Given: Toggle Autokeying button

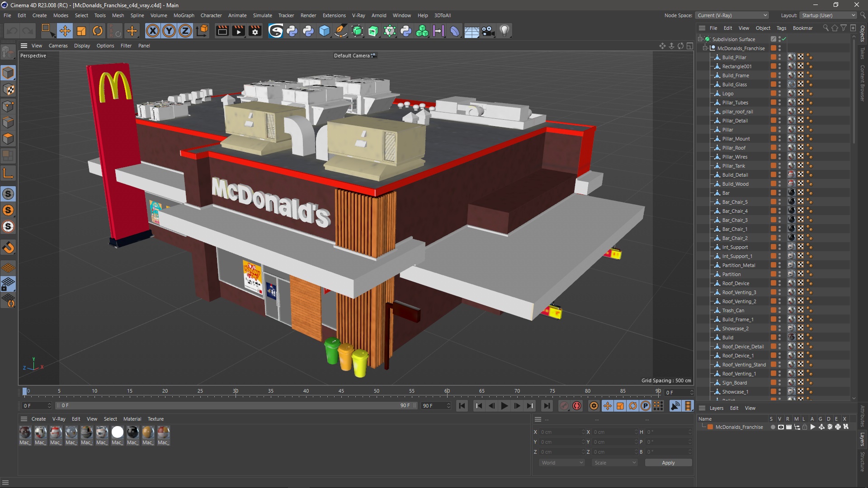Looking at the screenshot, I should point(576,406).
